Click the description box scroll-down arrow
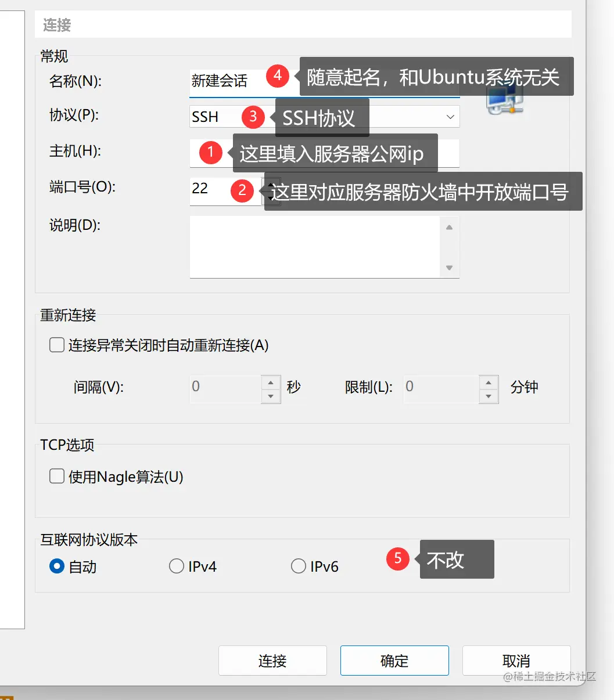This screenshot has width=614, height=700. pos(450,268)
